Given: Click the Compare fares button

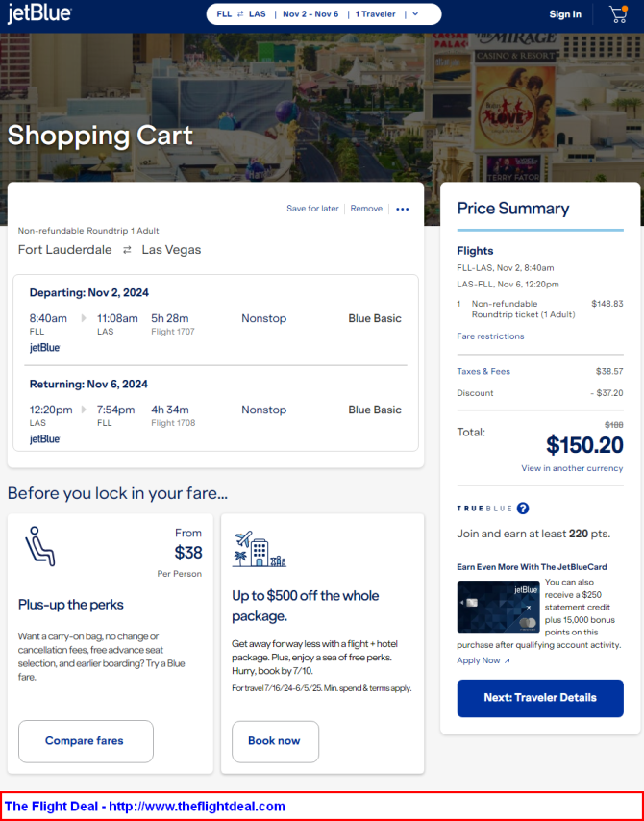Looking at the screenshot, I should coord(86,741).
